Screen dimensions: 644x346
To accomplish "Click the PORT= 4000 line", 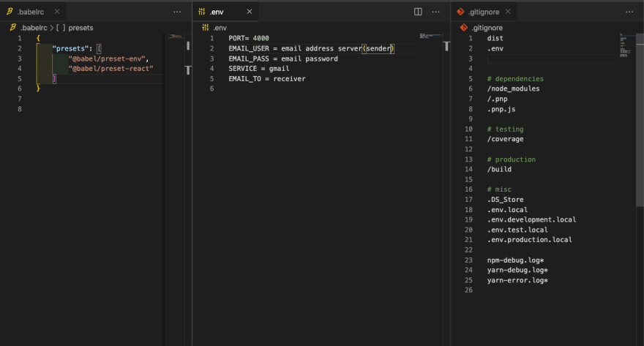I will [x=249, y=38].
